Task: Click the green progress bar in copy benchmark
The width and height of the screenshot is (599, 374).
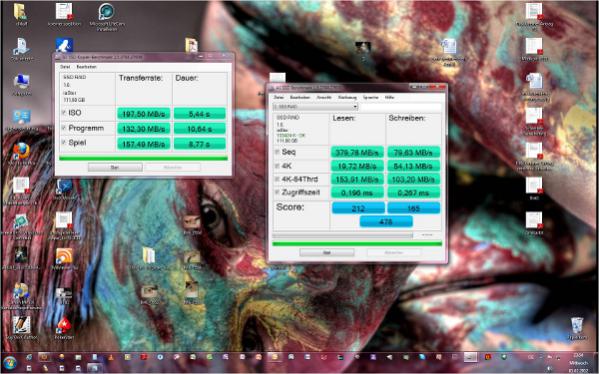Action: point(143,158)
